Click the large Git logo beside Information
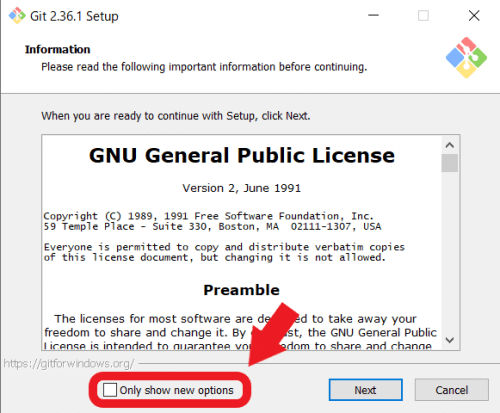Image resolution: width=500 pixels, height=413 pixels. tap(466, 58)
